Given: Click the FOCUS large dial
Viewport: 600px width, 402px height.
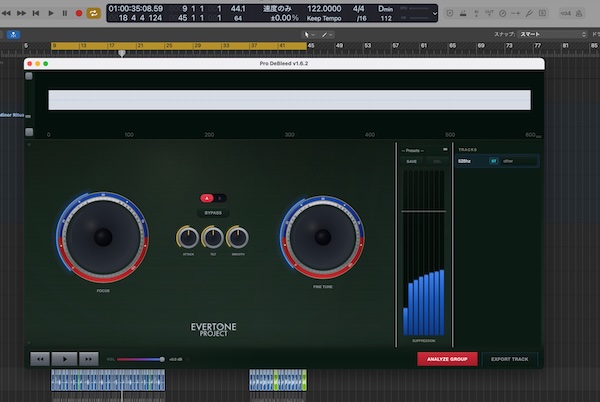Looking at the screenshot, I should pyautogui.click(x=103, y=237).
